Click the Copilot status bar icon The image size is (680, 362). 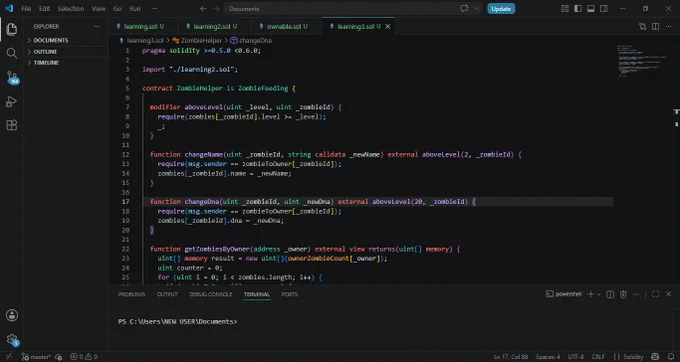(655, 357)
